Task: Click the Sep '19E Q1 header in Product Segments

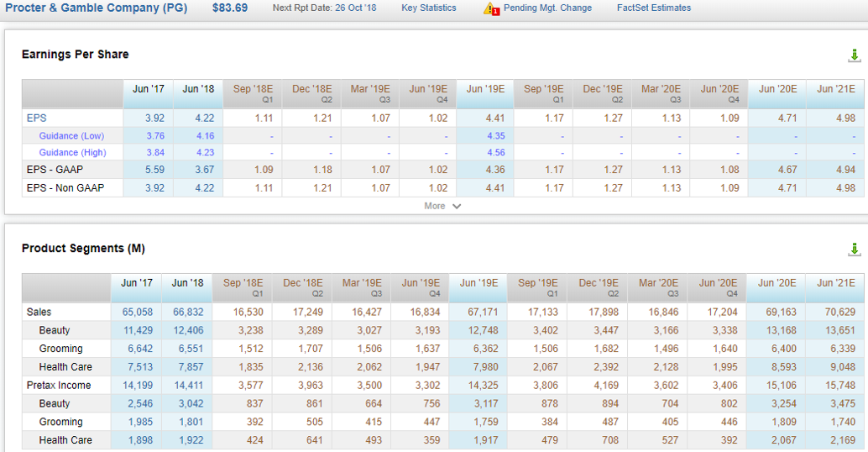Action: (537, 287)
